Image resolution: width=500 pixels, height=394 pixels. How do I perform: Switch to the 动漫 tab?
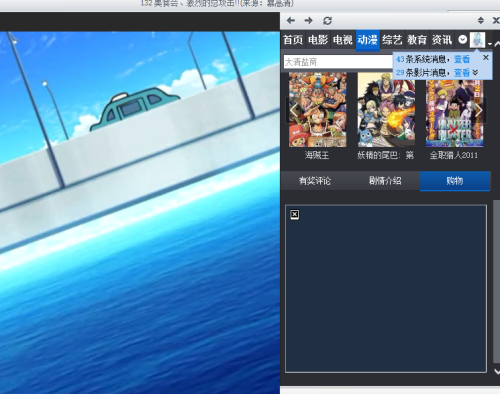tap(368, 40)
